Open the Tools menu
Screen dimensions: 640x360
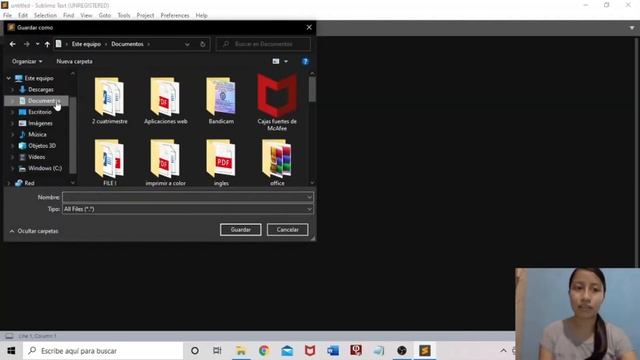point(124,16)
